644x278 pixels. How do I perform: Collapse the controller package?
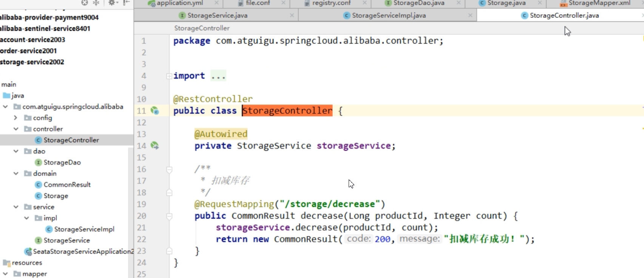point(16,129)
